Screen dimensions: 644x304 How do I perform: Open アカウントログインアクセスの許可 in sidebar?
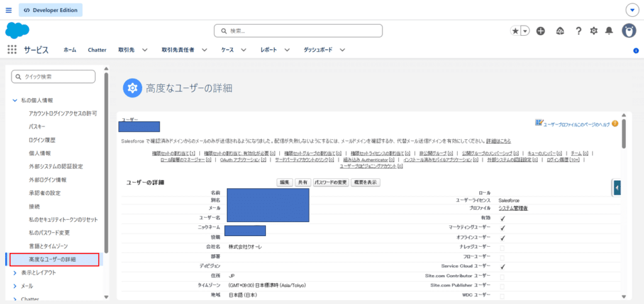point(63,113)
